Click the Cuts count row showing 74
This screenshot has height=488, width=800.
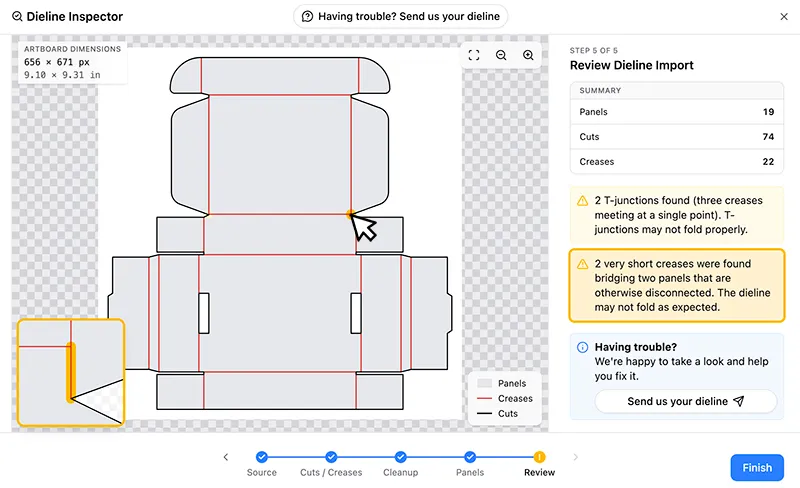click(677, 137)
